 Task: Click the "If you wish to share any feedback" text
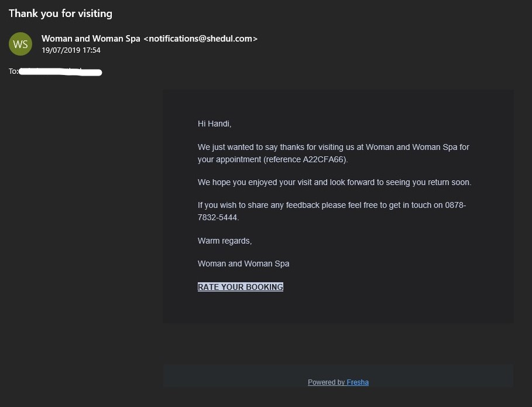[x=259, y=205]
